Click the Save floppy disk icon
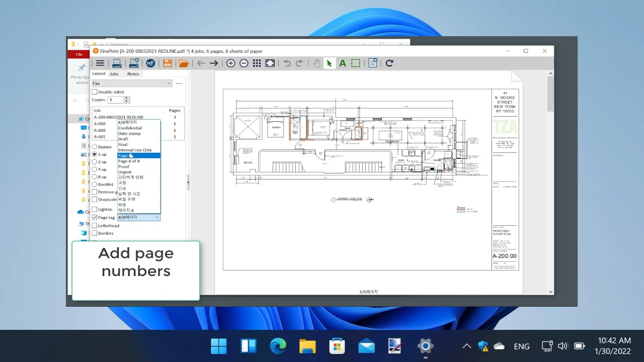 (x=168, y=63)
